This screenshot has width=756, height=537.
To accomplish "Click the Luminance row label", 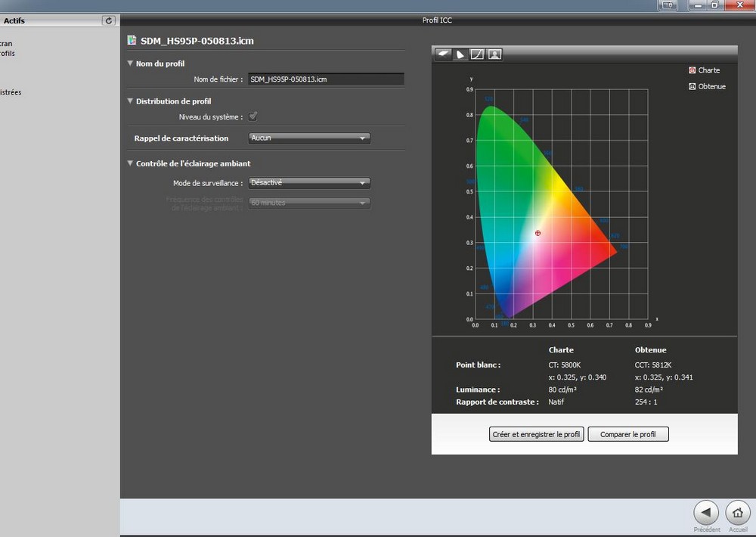I will pyautogui.click(x=477, y=390).
